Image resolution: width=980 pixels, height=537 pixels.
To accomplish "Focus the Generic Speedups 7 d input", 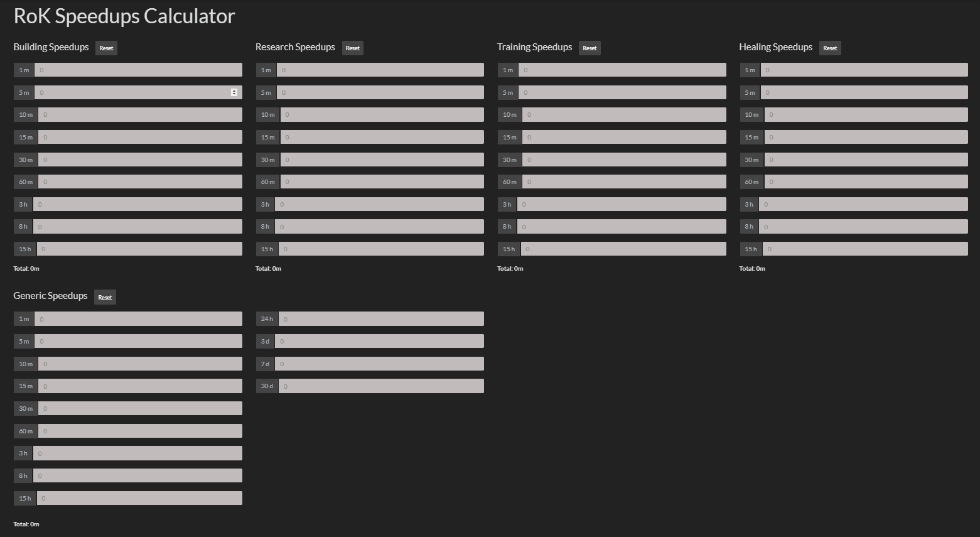I will tap(380, 364).
